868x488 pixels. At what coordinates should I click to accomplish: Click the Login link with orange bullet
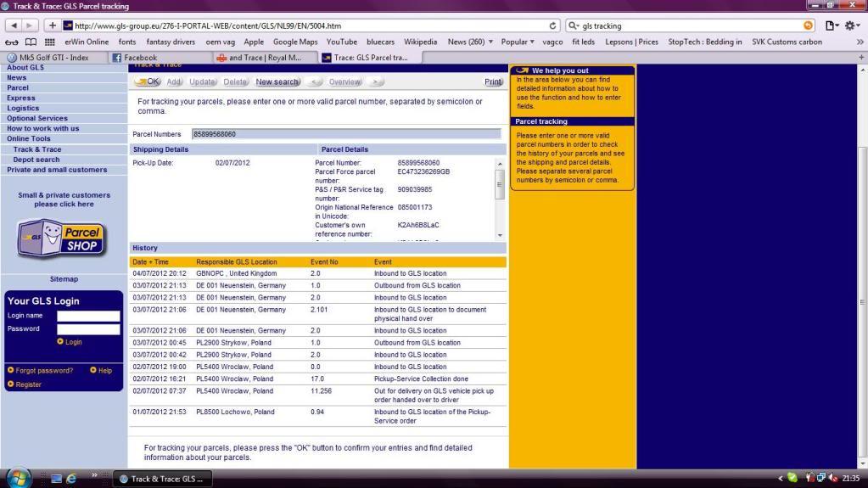[70, 342]
